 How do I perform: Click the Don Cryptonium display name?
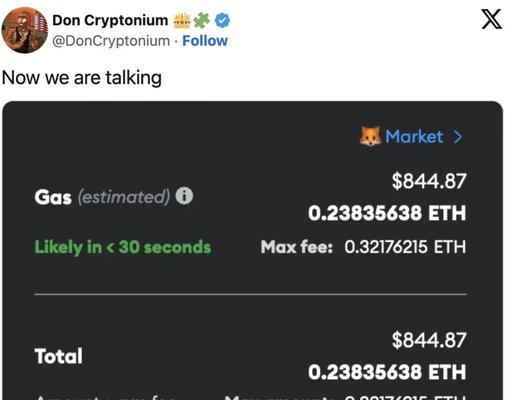(x=110, y=20)
